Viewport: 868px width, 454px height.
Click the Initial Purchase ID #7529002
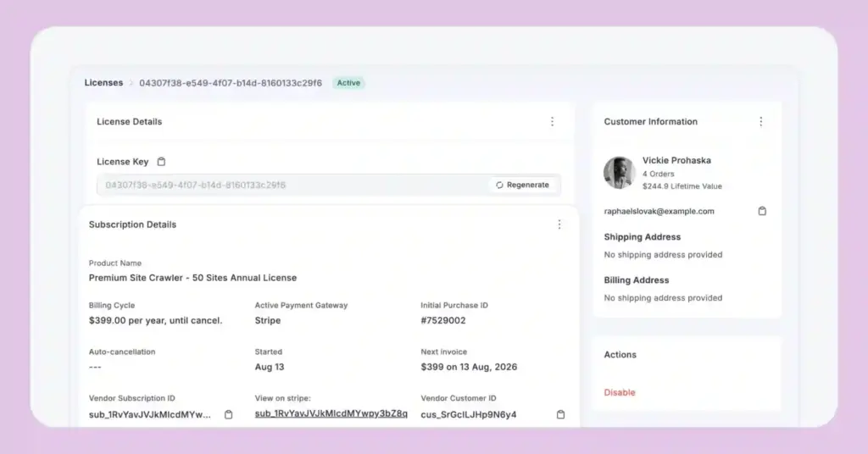(443, 321)
